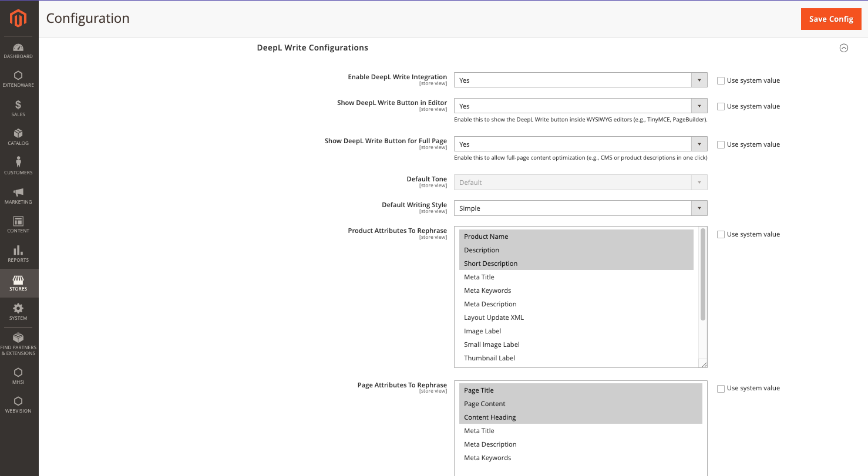Click the Magento logo icon
868x476 pixels.
[x=18, y=19]
